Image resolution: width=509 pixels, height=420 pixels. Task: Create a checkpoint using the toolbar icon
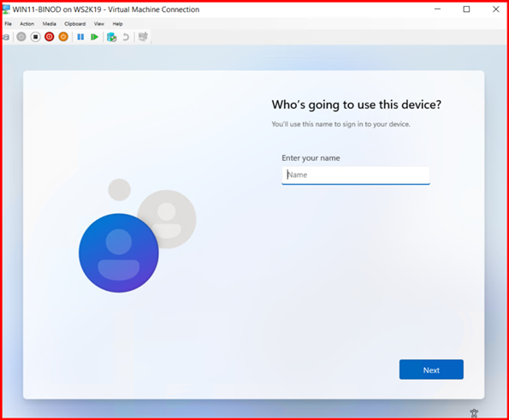(112, 37)
